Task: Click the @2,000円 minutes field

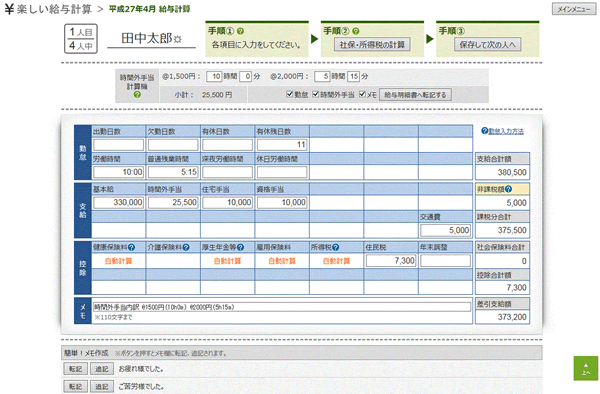Action: (x=354, y=77)
